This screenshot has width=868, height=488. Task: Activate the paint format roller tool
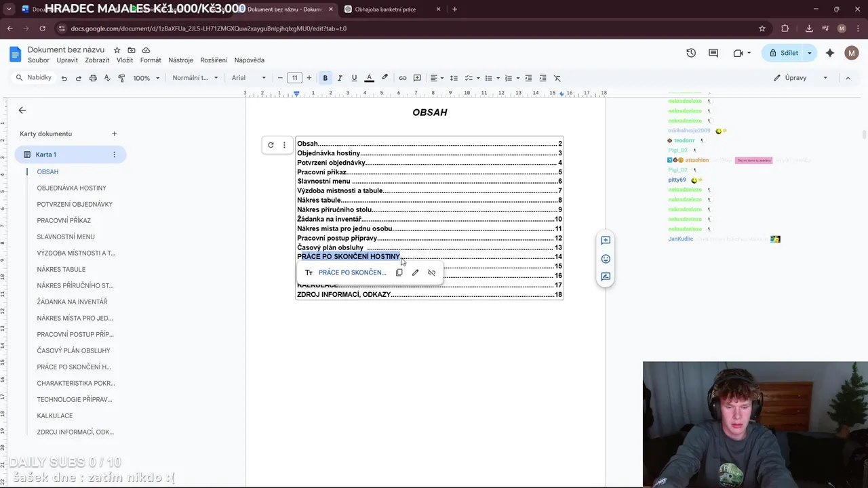121,78
